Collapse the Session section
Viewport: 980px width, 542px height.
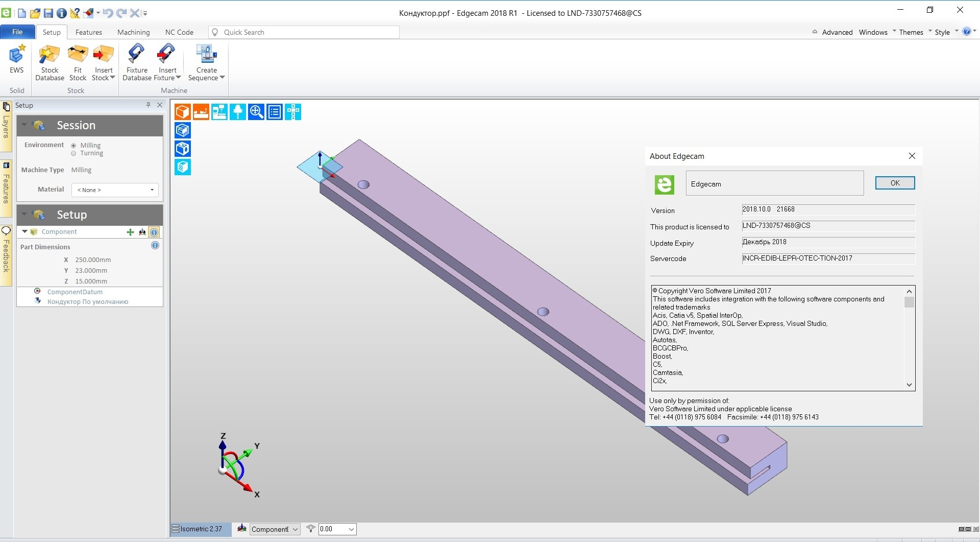pos(24,125)
